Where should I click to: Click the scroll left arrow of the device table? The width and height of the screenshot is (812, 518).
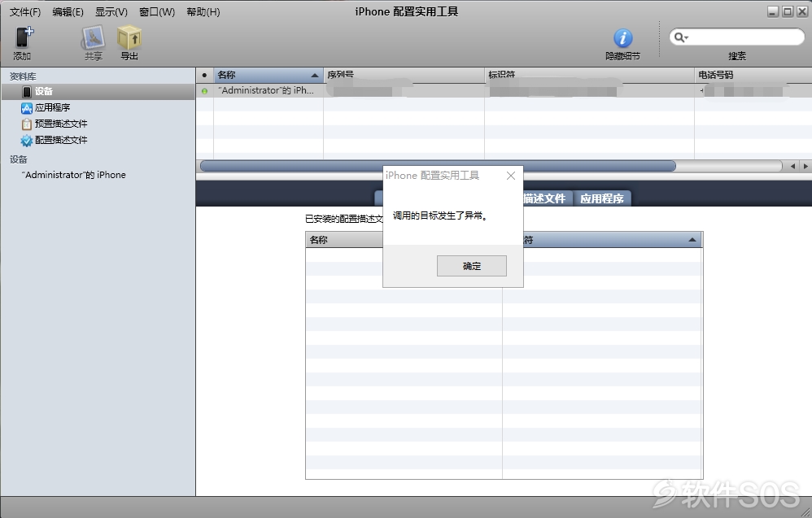[x=792, y=166]
